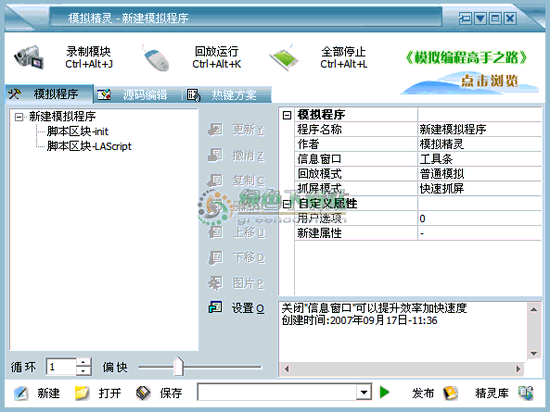Click the 工具条 value cell

click(479, 159)
